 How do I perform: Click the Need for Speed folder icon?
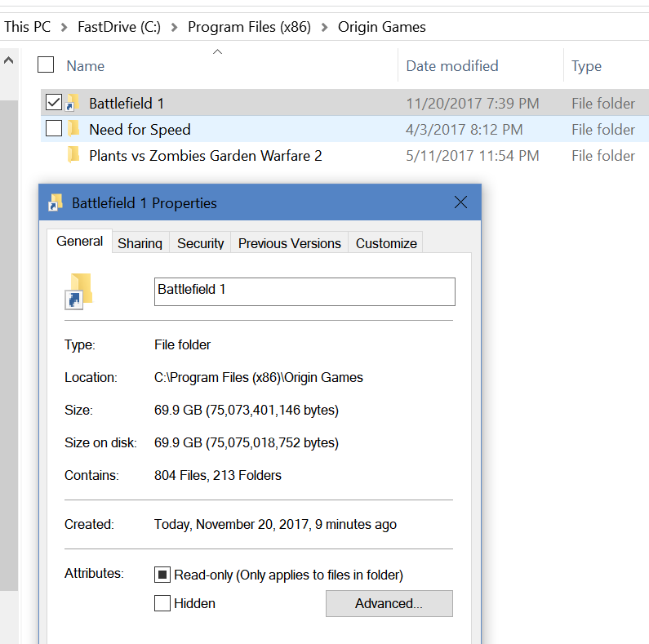point(73,129)
